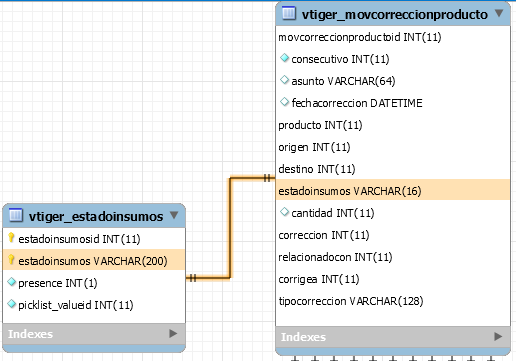Image resolution: width=516 pixels, height=361 pixels.
Task: Click the diamond icon next to cantidad
Action: 284,212
